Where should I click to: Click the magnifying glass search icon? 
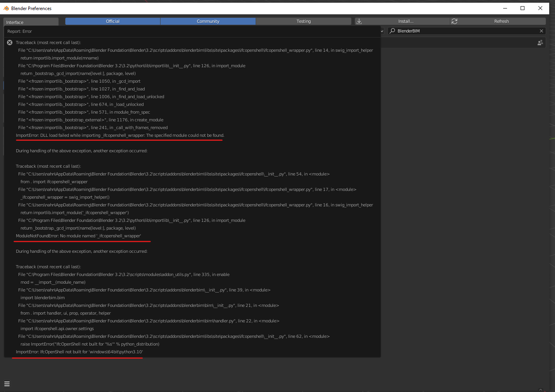tap(392, 31)
